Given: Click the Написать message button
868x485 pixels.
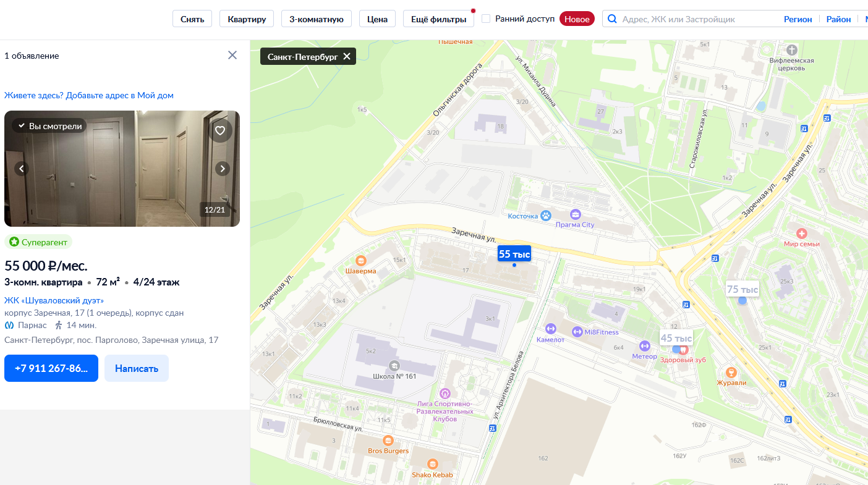Looking at the screenshot, I should tap(137, 368).
